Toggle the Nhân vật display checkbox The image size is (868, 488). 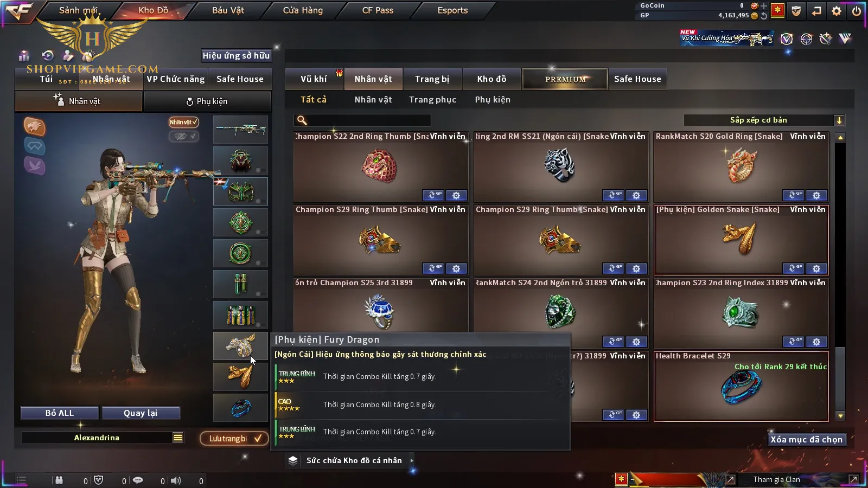click(x=183, y=122)
